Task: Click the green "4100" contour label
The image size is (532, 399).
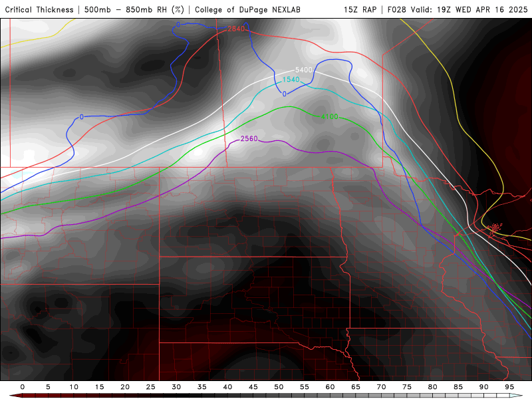Action: click(x=330, y=117)
